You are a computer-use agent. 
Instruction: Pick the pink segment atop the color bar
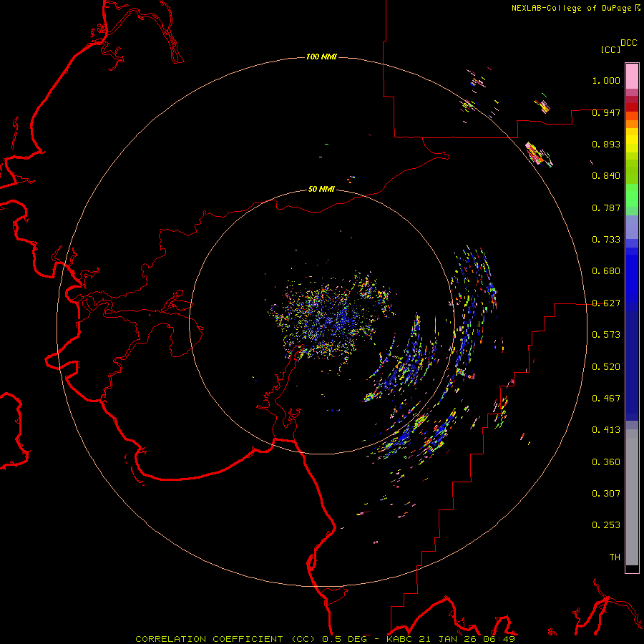point(632,77)
